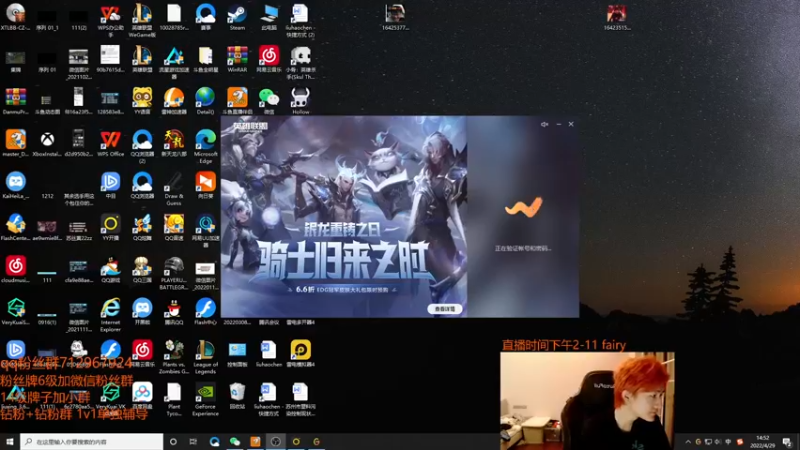The height and width of the screenshot is (450, 800).
Task: Launch the PLAYERUNKNOWN'S BATTLEGROUNDS shortcut
Action: point(173,273)
